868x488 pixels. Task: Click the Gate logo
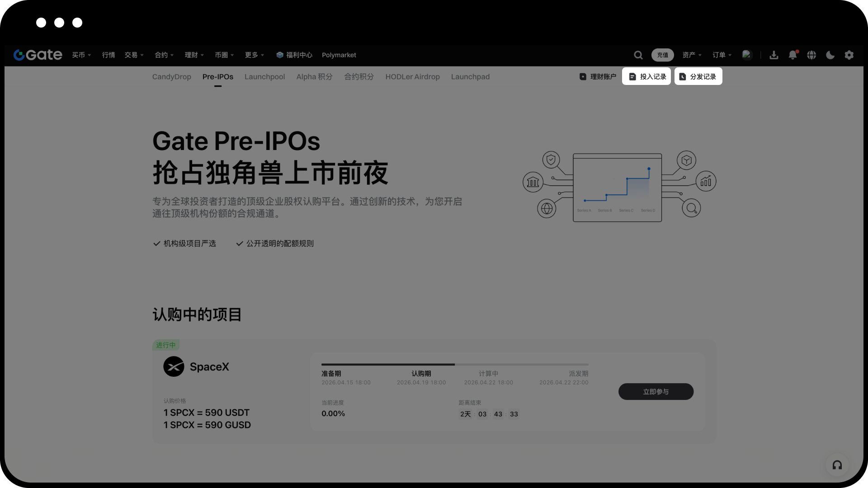[x=38, y=55]
